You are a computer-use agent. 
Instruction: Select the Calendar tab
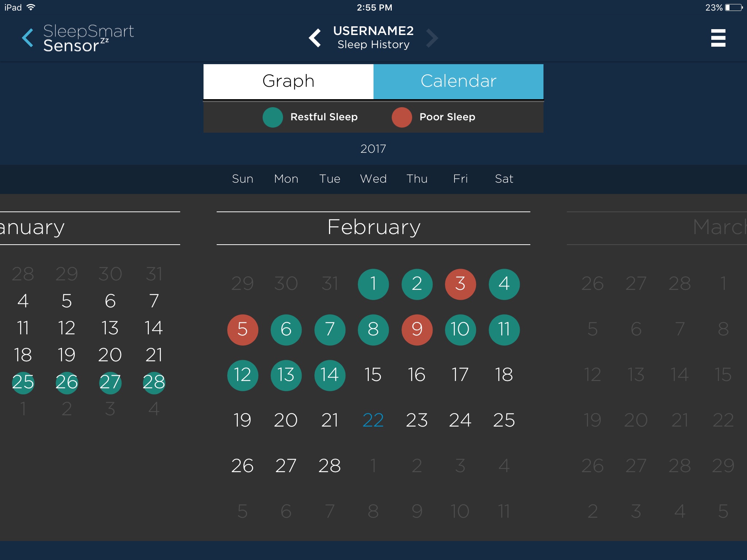pyautogui.click(x=458, y=81)
